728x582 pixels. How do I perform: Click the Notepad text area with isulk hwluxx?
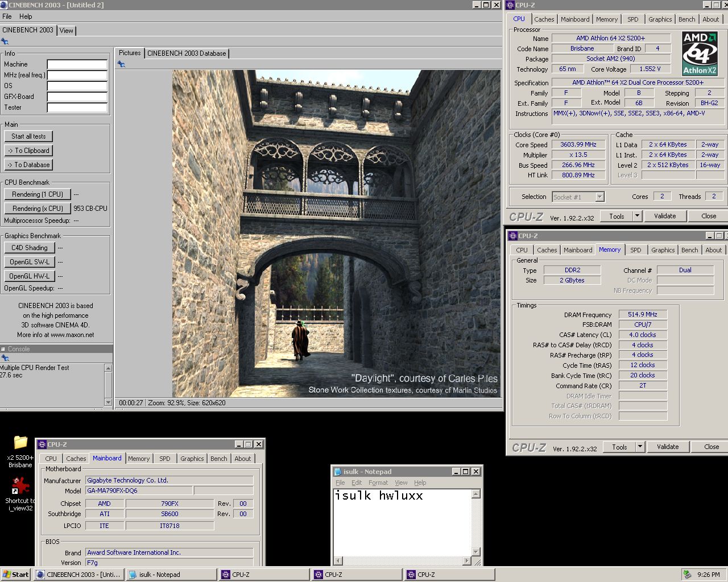(x=402, y=522)
